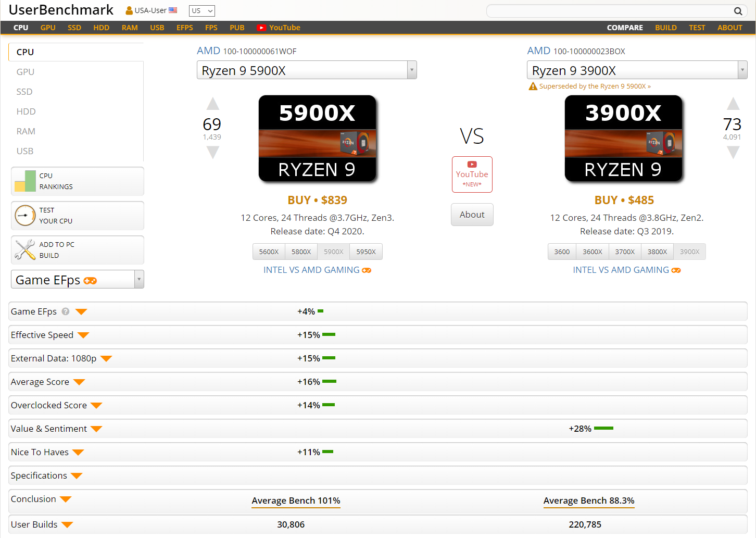The height and width of the screenshot is (538, 756).
Task: Expand the User Builds section
Action: click(67, 524)
